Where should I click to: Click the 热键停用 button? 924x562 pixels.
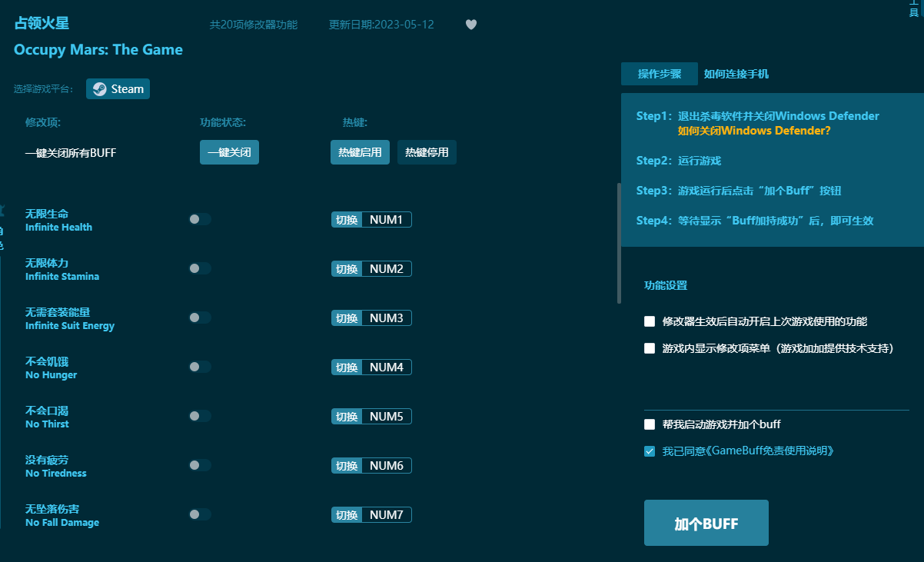coord(427,152)
